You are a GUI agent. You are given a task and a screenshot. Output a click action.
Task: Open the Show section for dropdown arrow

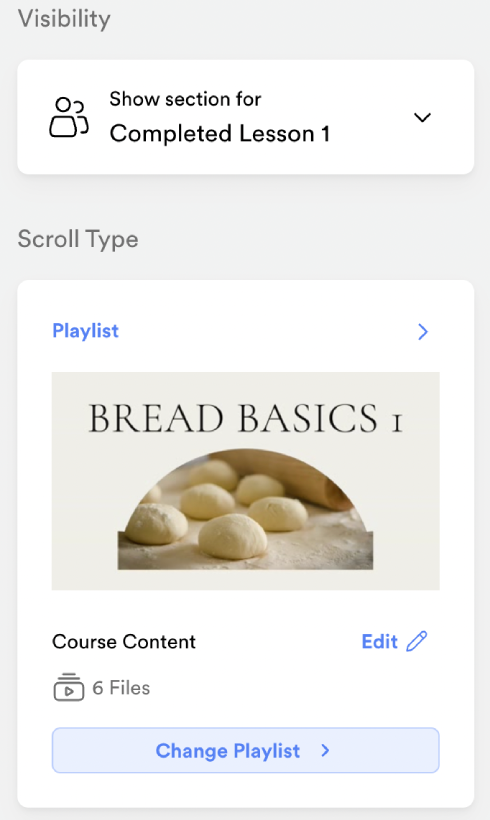[422, 117]
